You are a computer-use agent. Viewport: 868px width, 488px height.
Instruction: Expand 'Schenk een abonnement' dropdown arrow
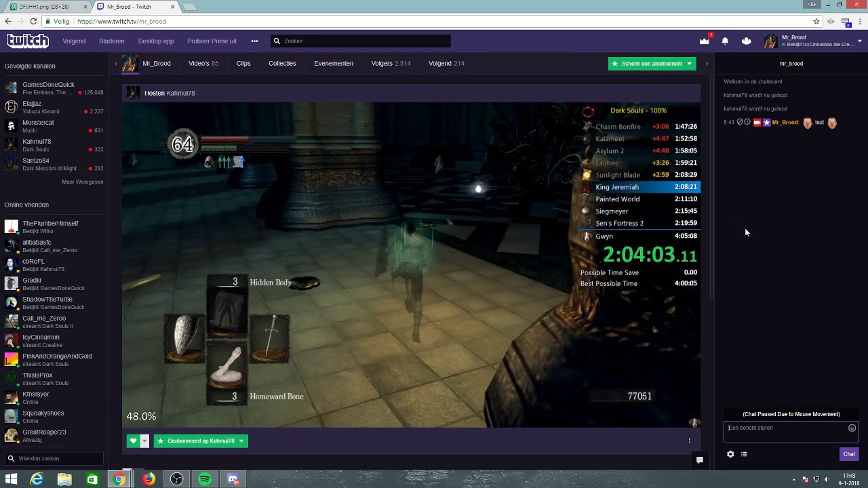pos(689,64)
